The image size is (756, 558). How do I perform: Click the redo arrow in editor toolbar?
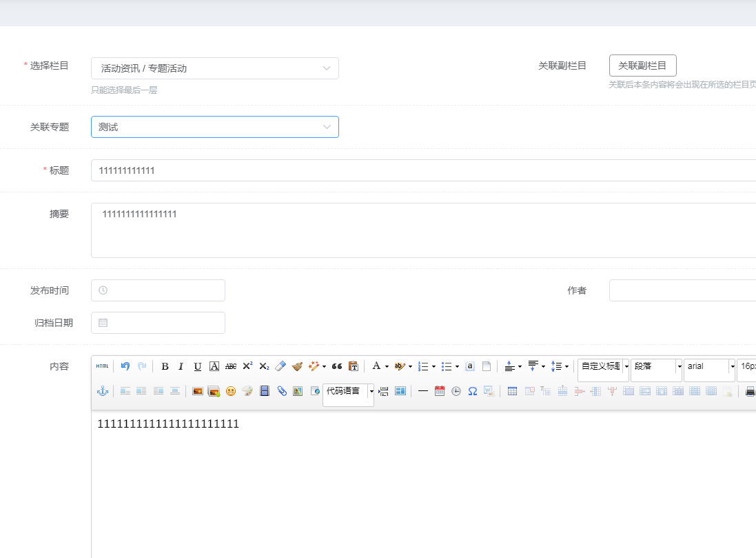pyautogui.click(x=142, y=366)
